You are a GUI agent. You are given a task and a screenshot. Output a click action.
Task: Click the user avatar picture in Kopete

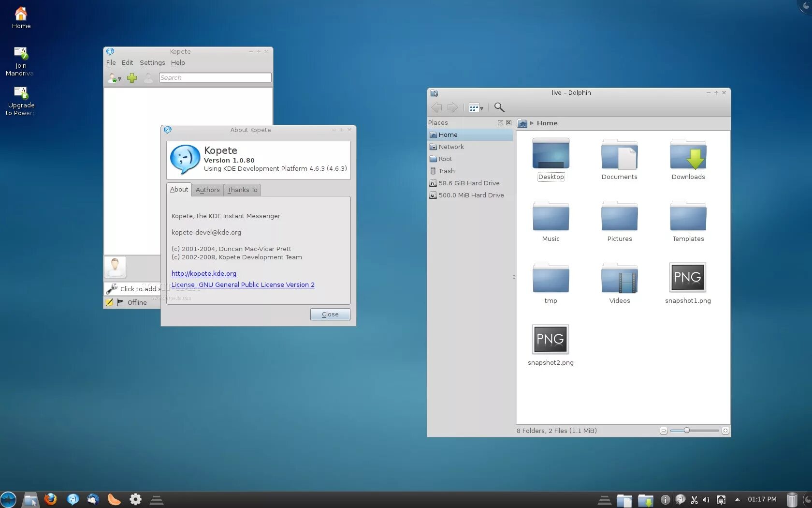[115, 267]
